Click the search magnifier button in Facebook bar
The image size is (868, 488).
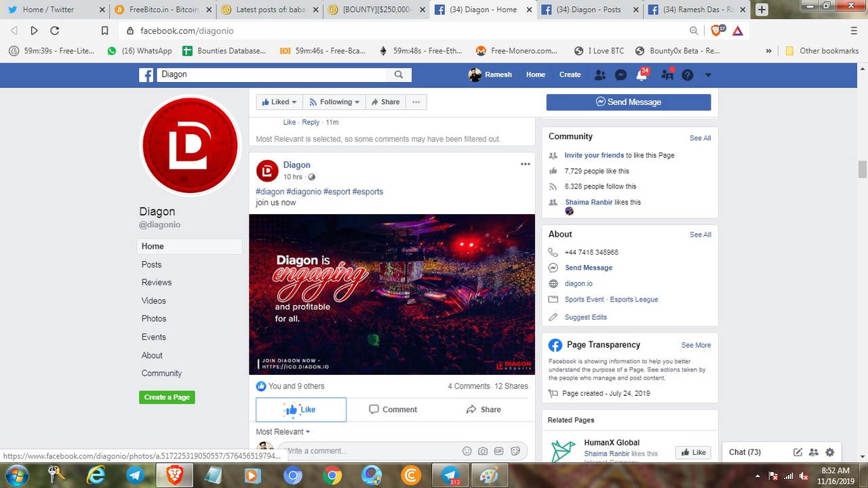point(399,75)
